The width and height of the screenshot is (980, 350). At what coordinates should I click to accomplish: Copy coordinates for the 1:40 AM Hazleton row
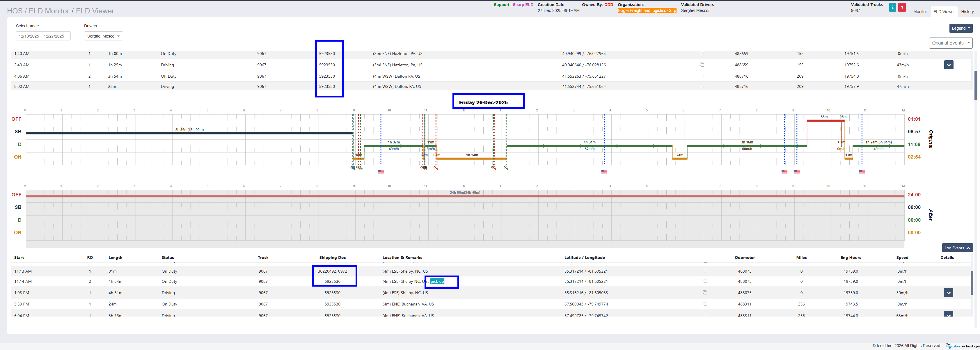[702, 53]
